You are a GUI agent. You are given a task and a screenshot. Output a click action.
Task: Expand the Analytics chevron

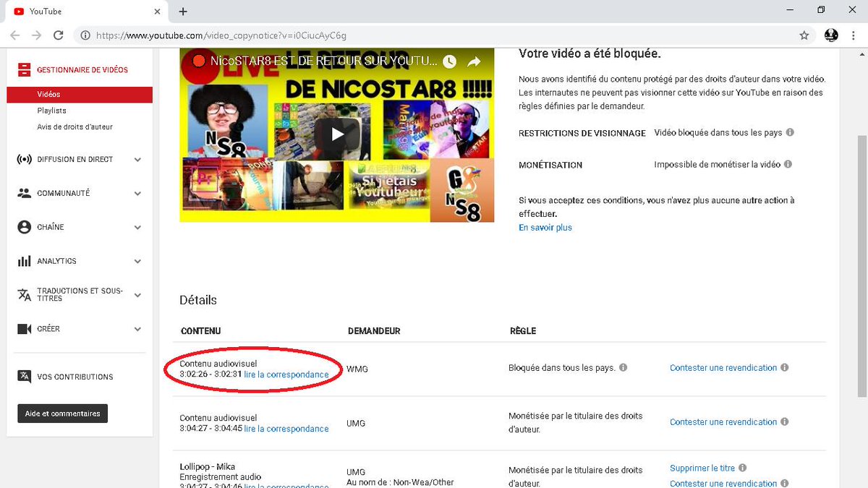(137, 262)
